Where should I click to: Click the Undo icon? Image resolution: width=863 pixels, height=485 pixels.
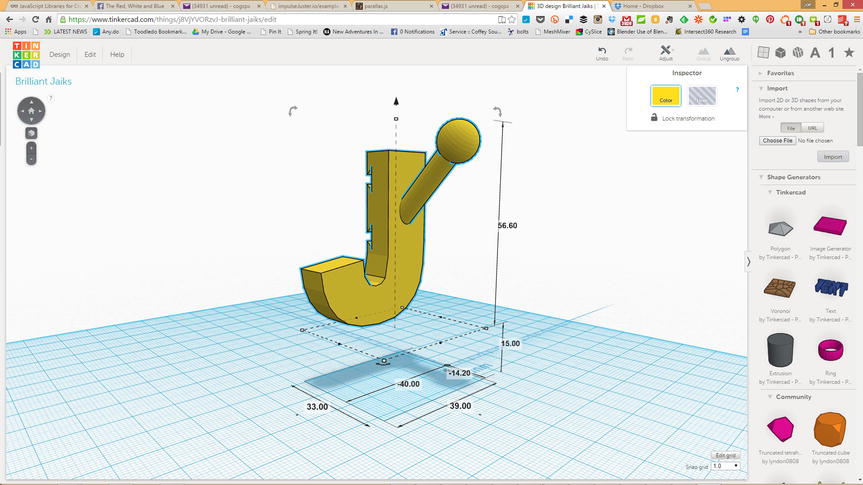tap(601, 52)
